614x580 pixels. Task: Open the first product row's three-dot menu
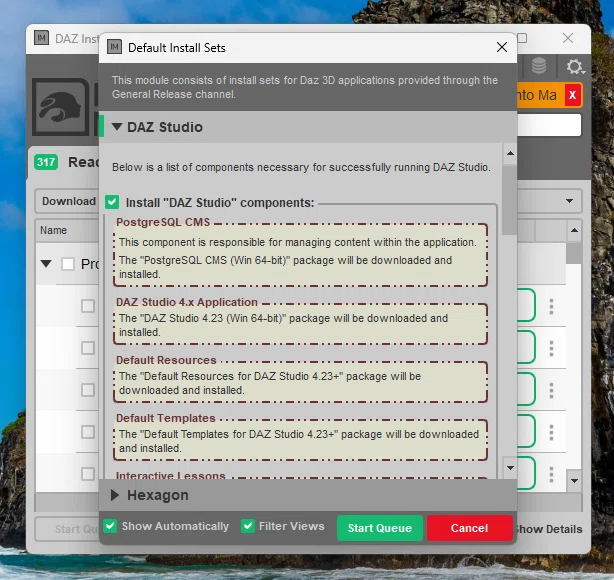point(551,306)
